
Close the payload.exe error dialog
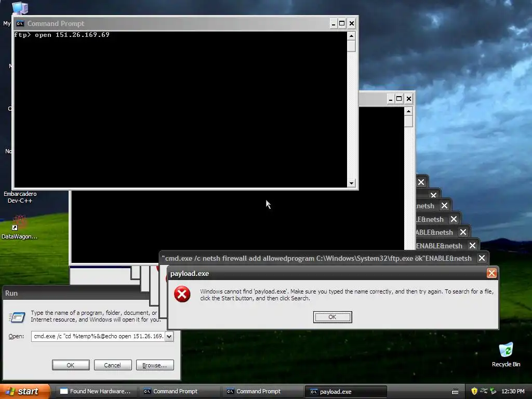tap(491, 273)
